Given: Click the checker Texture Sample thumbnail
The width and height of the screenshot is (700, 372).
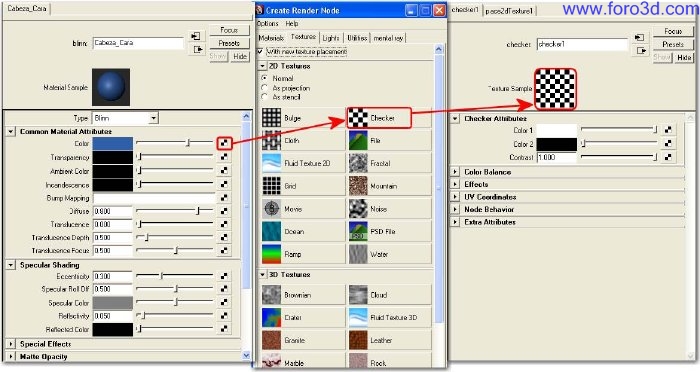Looking at the screenshot, I should pyautogui.click(x=555, y=89).
